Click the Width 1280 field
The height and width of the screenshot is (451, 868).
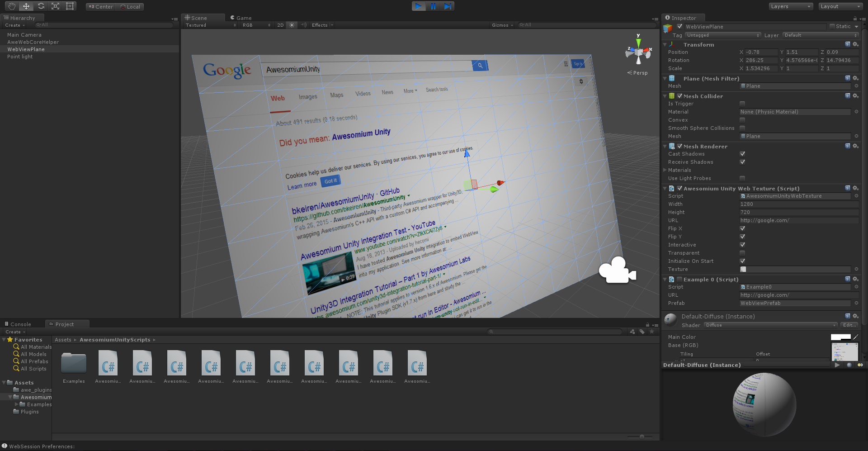click(x=799, y=204)
